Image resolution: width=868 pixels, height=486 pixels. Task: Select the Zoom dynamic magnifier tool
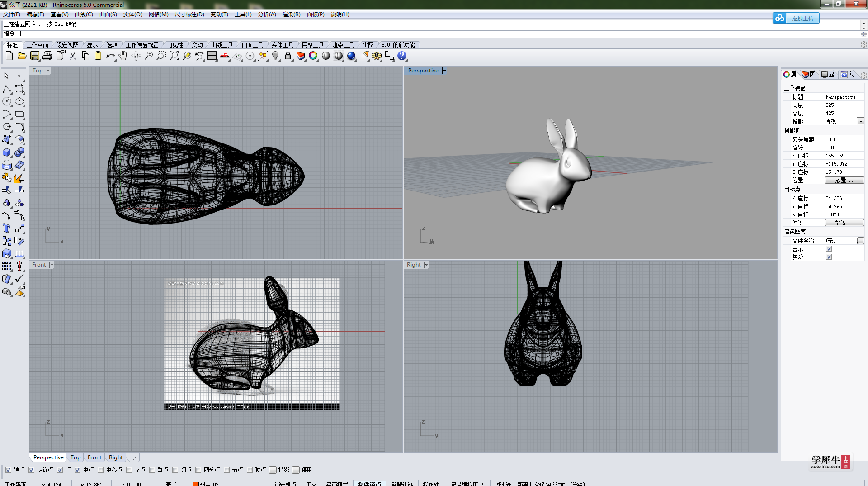click(149, 56)
